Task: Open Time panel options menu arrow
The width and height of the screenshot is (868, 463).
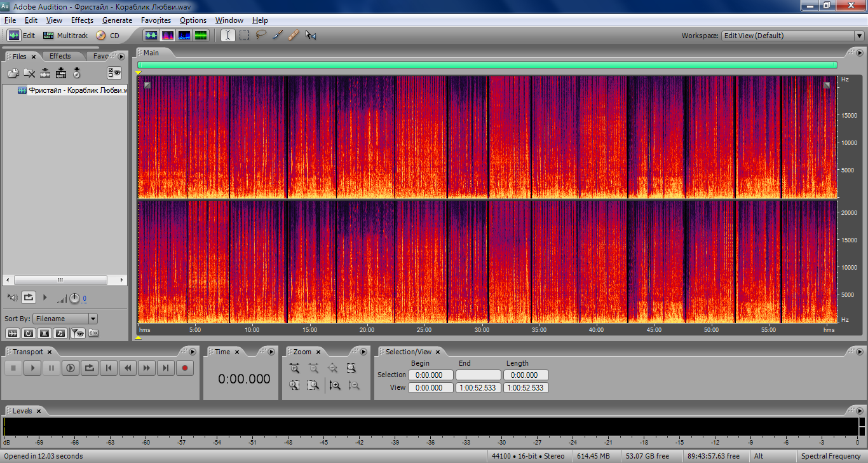Action: [271, 352]
